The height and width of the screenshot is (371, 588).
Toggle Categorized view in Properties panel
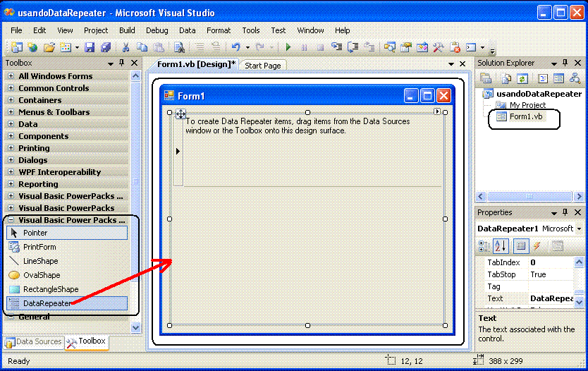[x=484, y=246]
